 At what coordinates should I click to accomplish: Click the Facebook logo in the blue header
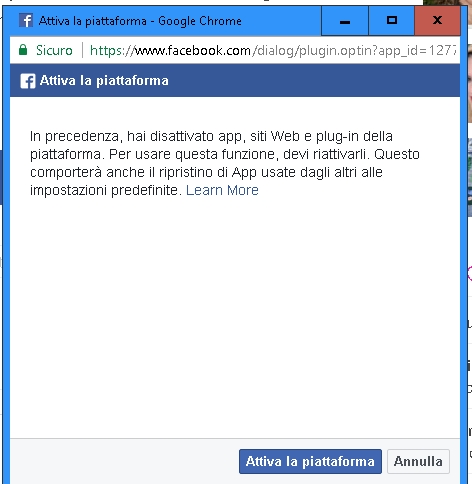(28, 81)
